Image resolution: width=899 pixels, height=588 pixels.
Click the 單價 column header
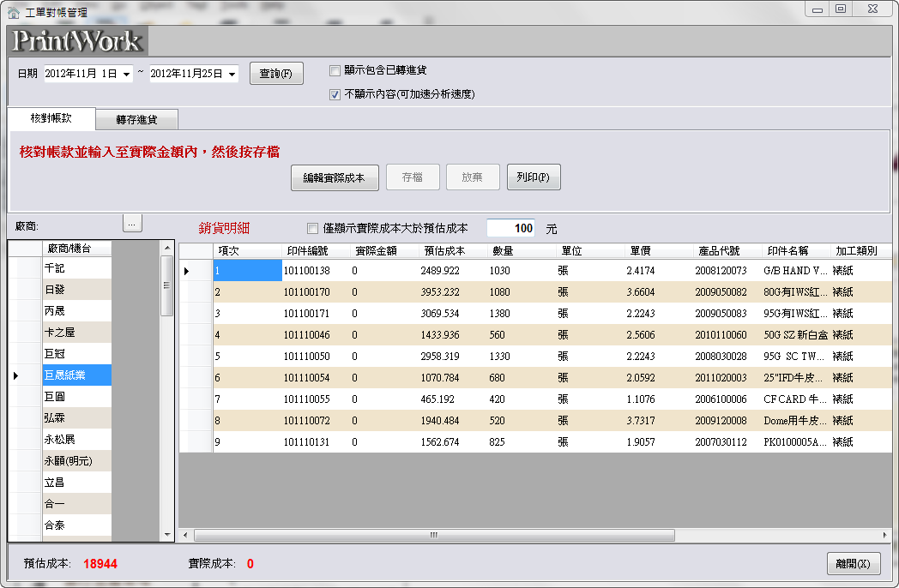pyautogui.click(x=659, y=251)
